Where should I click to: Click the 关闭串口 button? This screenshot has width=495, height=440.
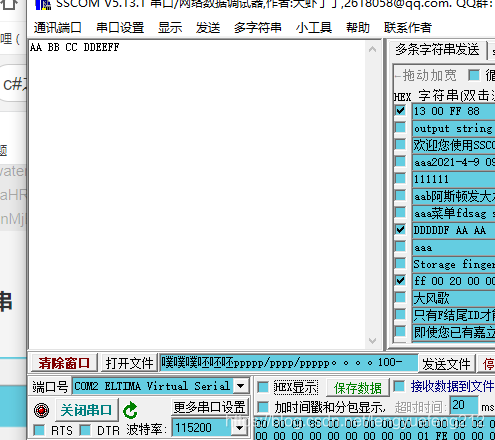point(86,410)
